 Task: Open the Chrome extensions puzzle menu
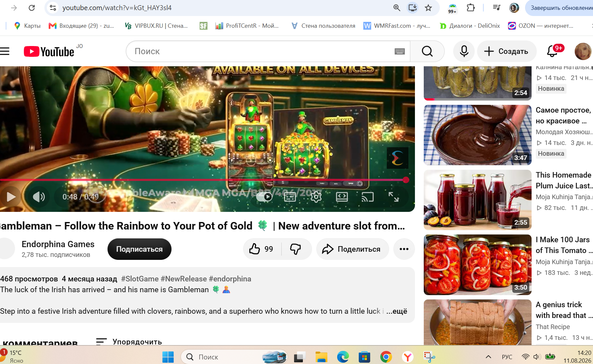pos(471,8)
